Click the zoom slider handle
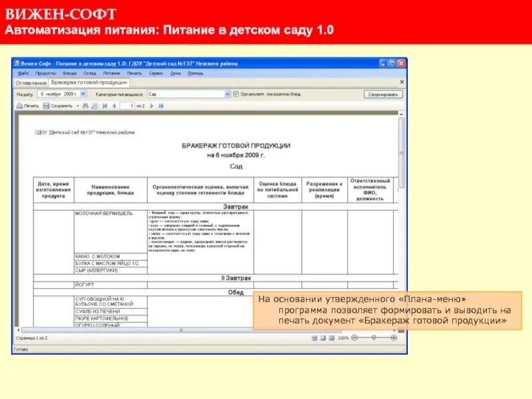Image resolution: width=532 pixels, height=399 pixels. click(374, 338)
